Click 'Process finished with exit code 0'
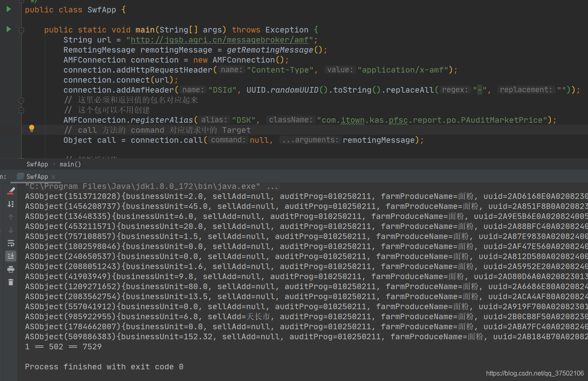Screen dimensions: 588x381 pyautogui.click(x=104, y=367)
